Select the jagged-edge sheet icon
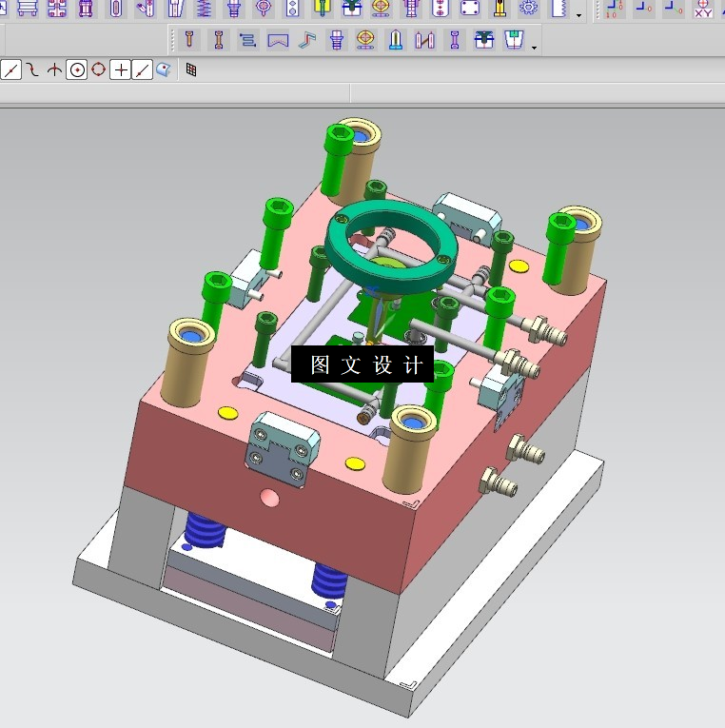The height and width of the screenshot is (728, 725). pos(558,9)
